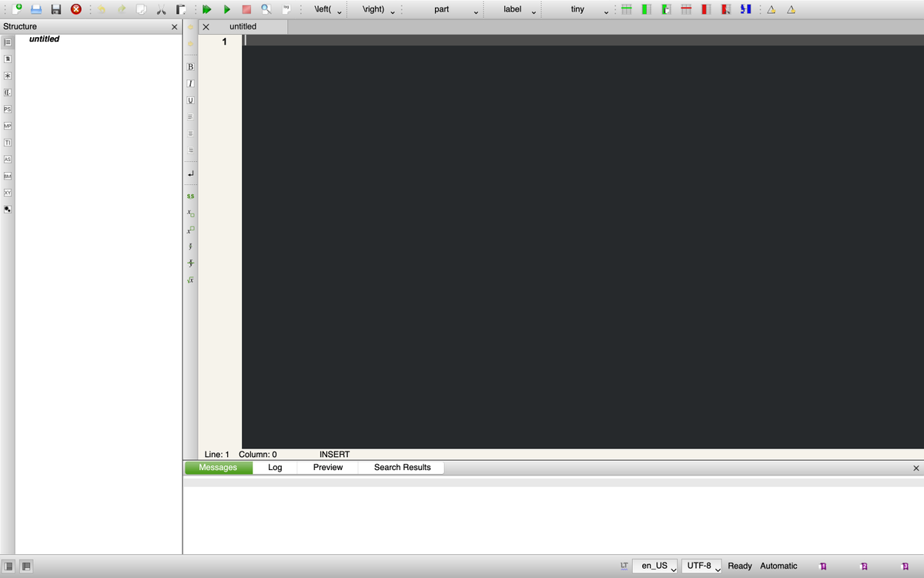Insert inline math with $$ icon
The width and height of the screenshot is (924, 578).
click(190, 197)
